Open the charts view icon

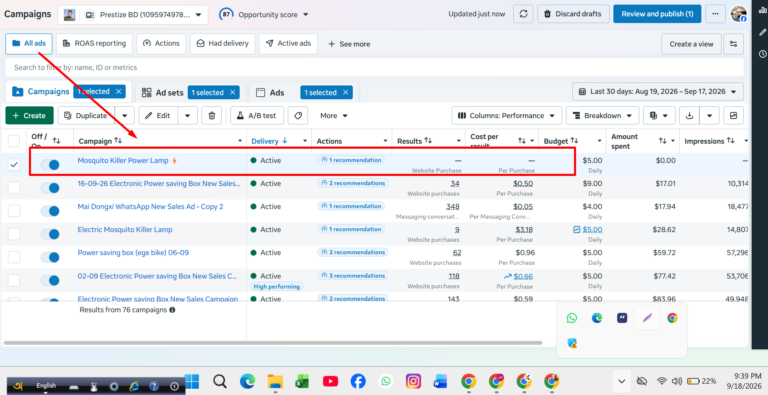(733, 116)
